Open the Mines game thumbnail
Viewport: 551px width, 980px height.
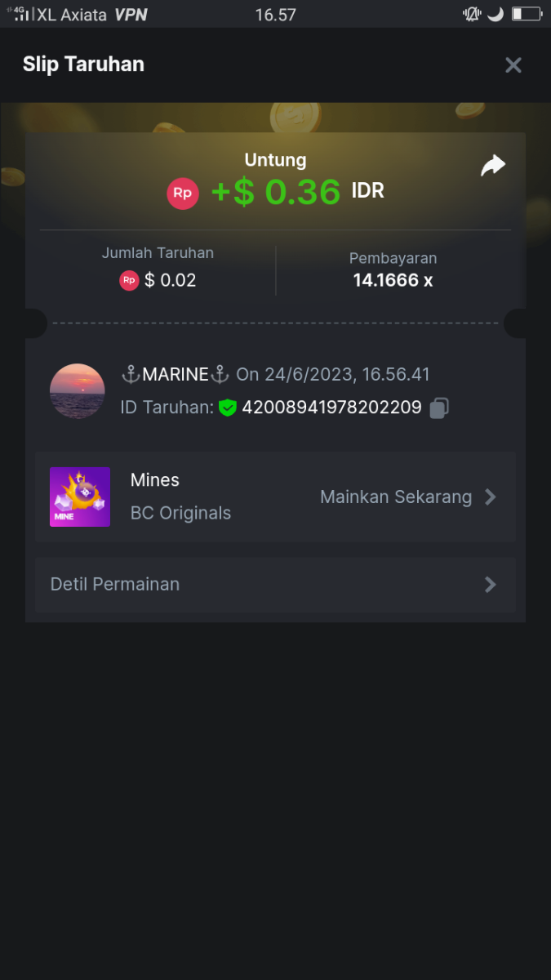[80, 497]
